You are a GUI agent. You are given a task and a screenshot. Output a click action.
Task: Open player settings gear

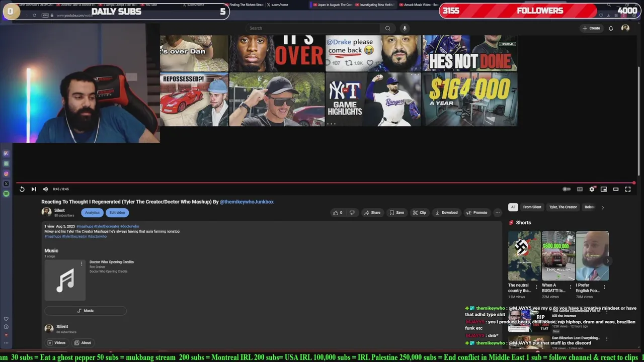592,189
